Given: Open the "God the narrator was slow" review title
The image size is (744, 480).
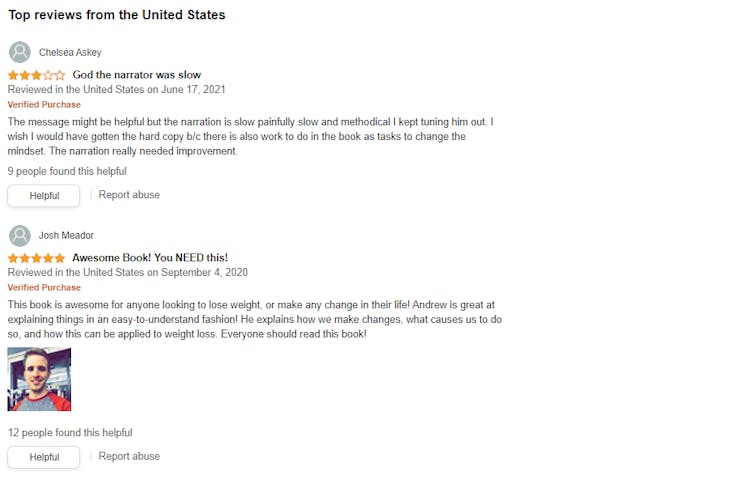Looking at the screenshot, I should 137,75.
